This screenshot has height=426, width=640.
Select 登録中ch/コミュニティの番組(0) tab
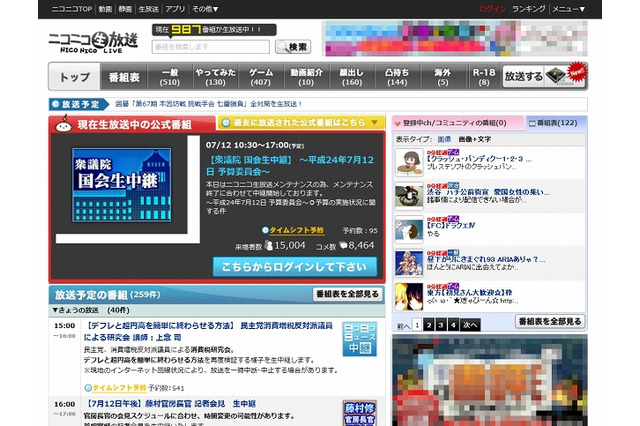click(x=458, y=123)
